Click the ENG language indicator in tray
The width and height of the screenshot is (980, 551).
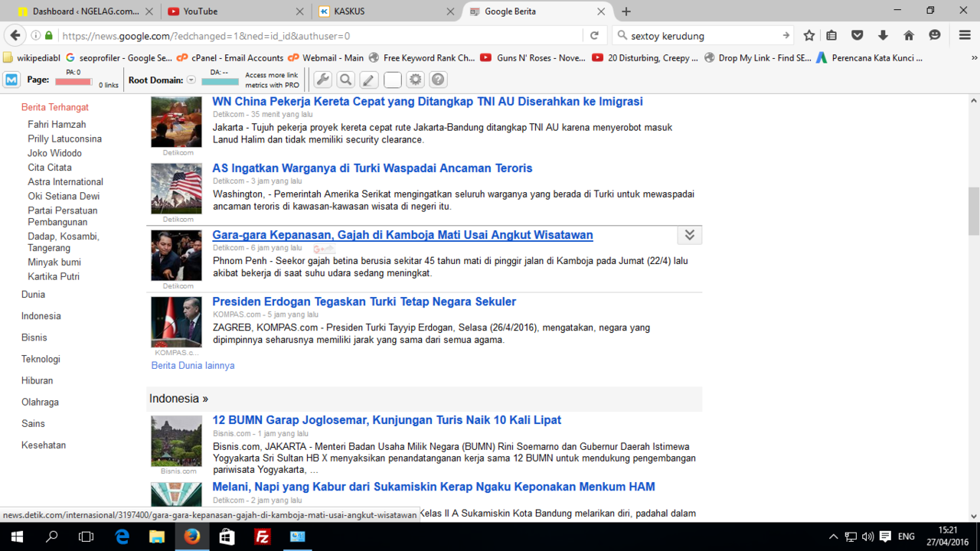pos(906,536)
